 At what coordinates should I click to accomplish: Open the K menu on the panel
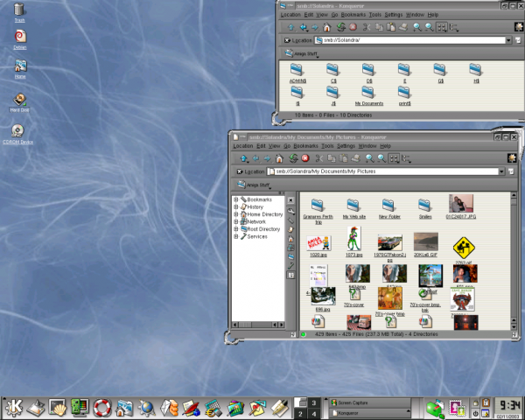tap(13, 407)
